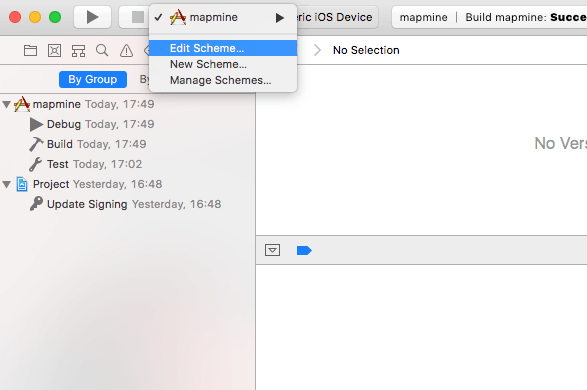Viewport: 587px width, 390px height.
Task: Click the Build mapmine status activity field
Action: point(489,17)
